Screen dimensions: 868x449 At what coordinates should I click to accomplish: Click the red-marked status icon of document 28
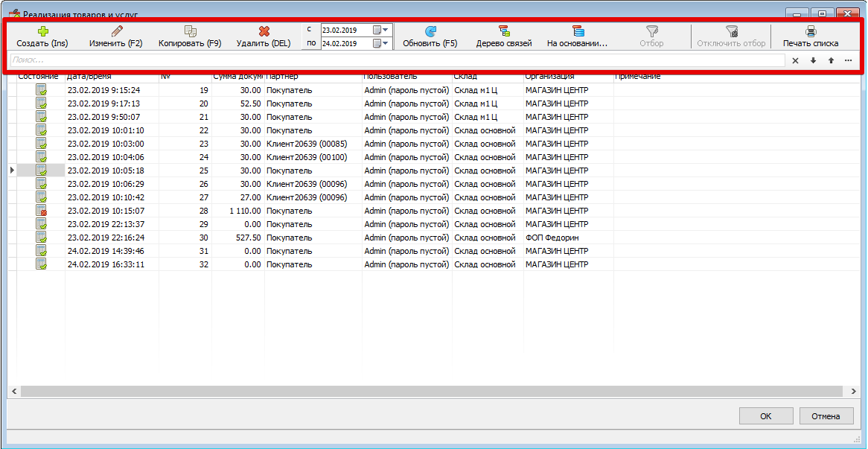(41, 211)
